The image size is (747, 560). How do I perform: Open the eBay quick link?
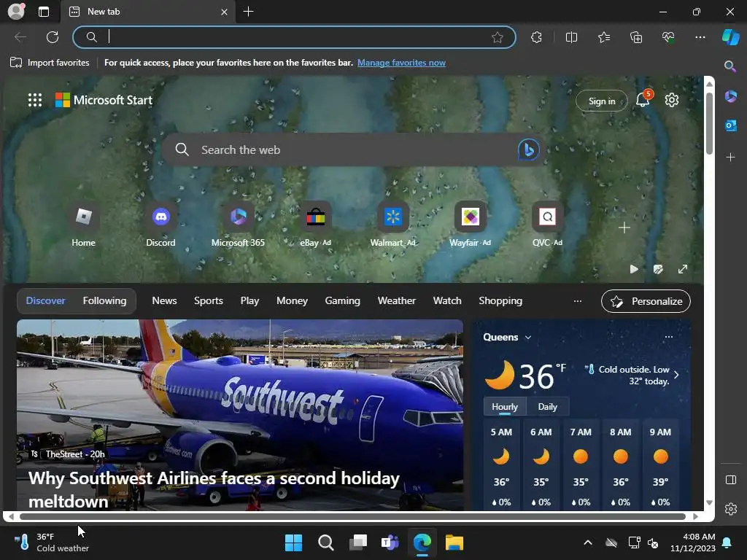coord(315,225)
